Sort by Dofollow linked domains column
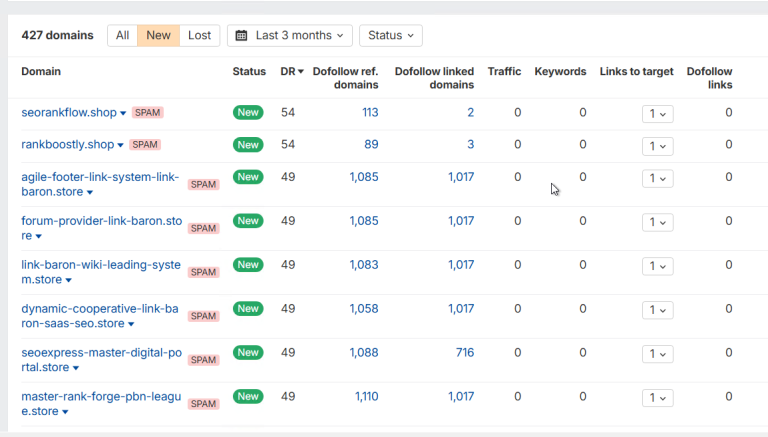This screenshot has width=768, height=437. click(434, 78)
